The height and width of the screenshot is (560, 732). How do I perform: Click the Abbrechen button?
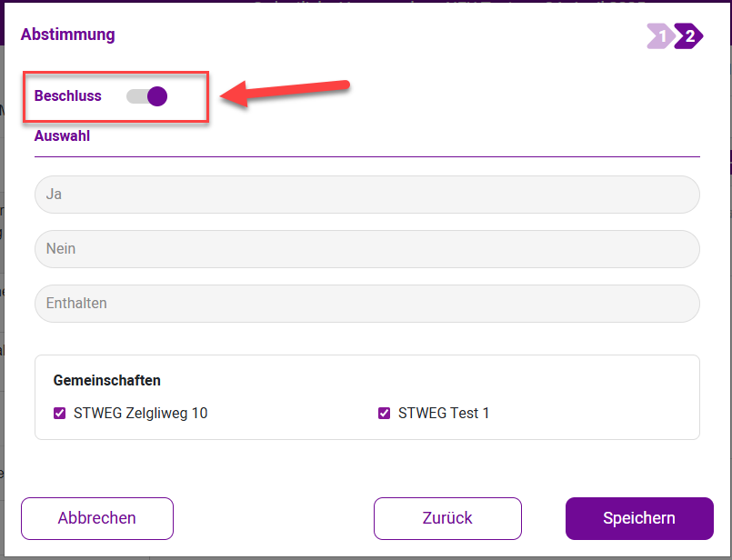click(x=97, y=518)
